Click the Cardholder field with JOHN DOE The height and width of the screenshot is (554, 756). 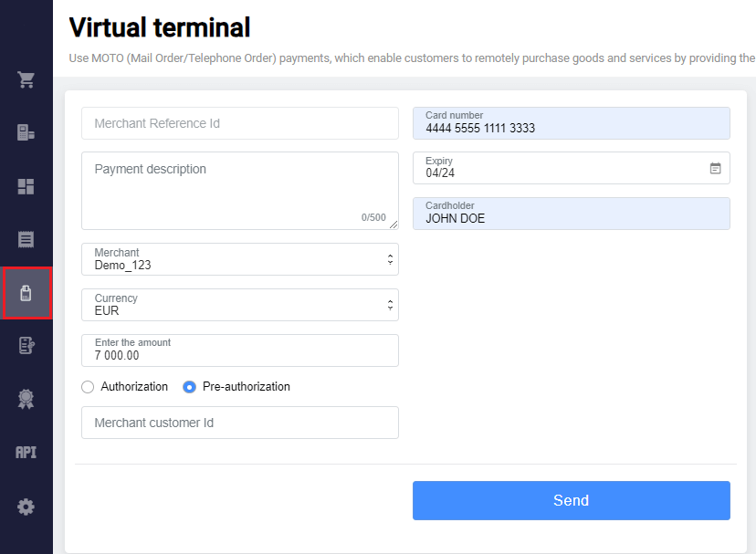point(571,214)
